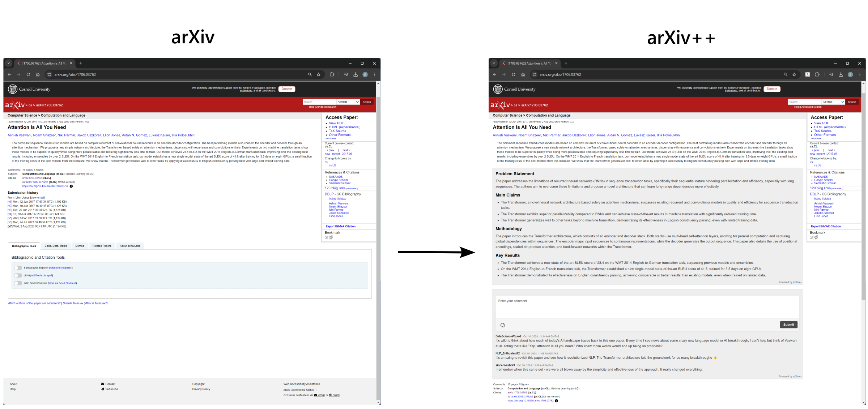Open extensions puzzle icon in left arXiv window
The image size is (868, 409).
(x=332, y=74)
